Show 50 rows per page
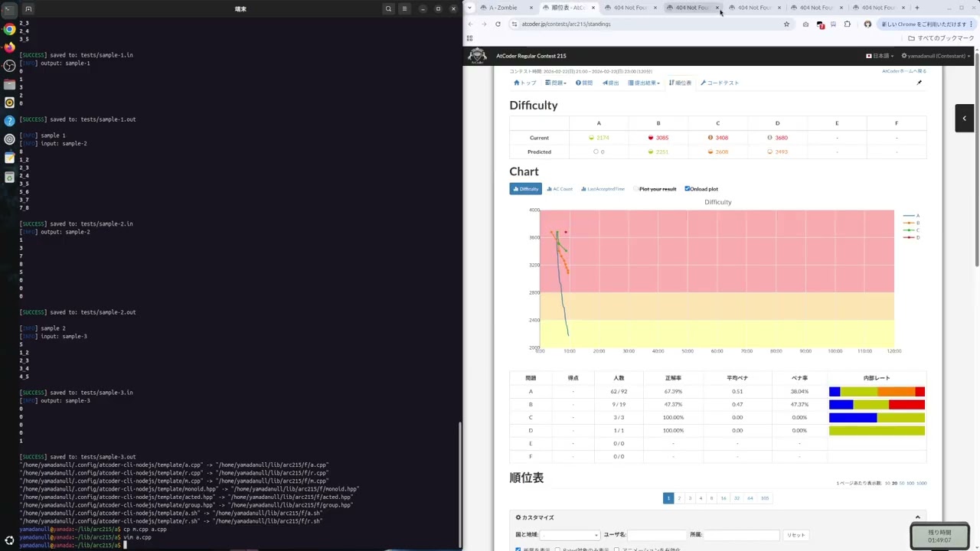This screenshot has height=551, width=980. click(x=902, y=484)
